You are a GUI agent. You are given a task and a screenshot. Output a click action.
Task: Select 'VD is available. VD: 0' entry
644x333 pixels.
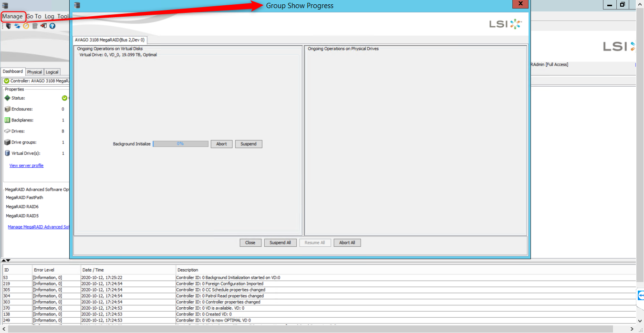(x=319, y=308)
